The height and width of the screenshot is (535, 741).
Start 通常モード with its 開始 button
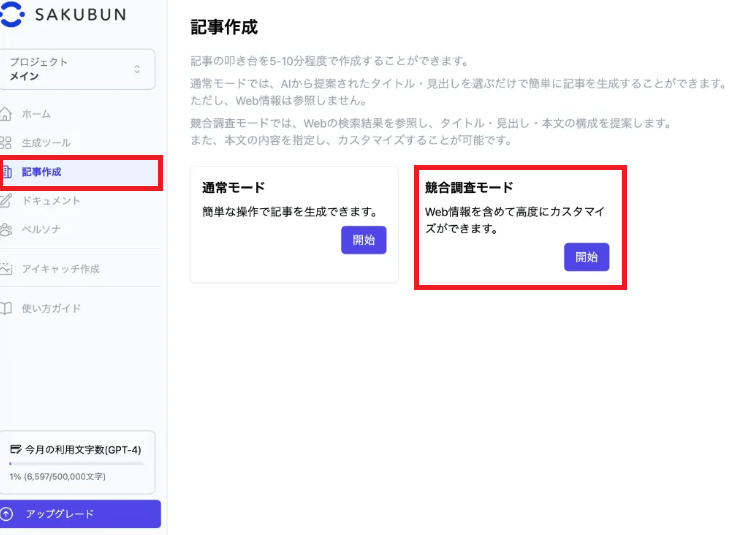[x=363, y=240]
